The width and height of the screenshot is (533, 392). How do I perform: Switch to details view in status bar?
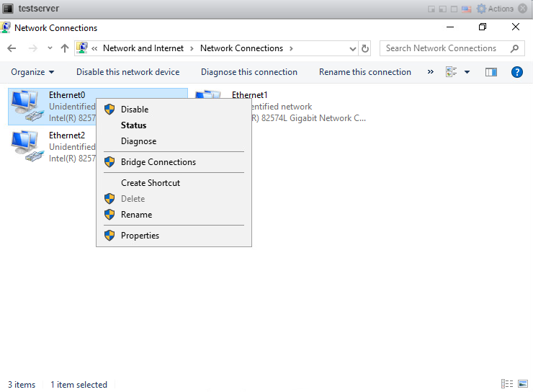(507, 384)
